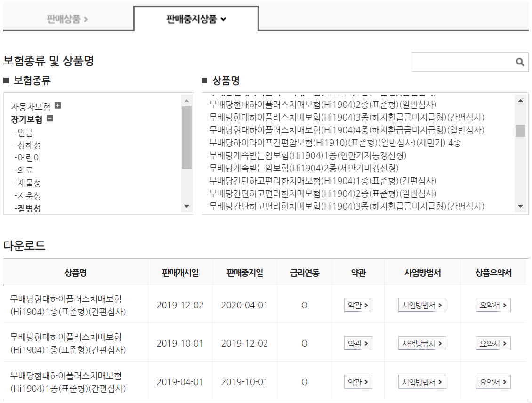Choose the -연금 subcategory
Viewport: 532px width, 403px height.
pos(24,132)
